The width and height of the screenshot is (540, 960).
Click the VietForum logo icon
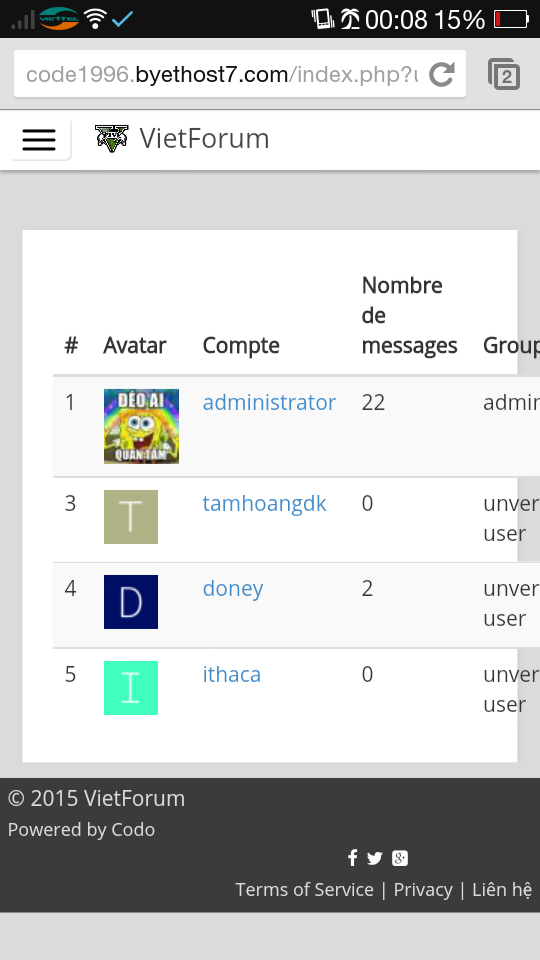112,138
